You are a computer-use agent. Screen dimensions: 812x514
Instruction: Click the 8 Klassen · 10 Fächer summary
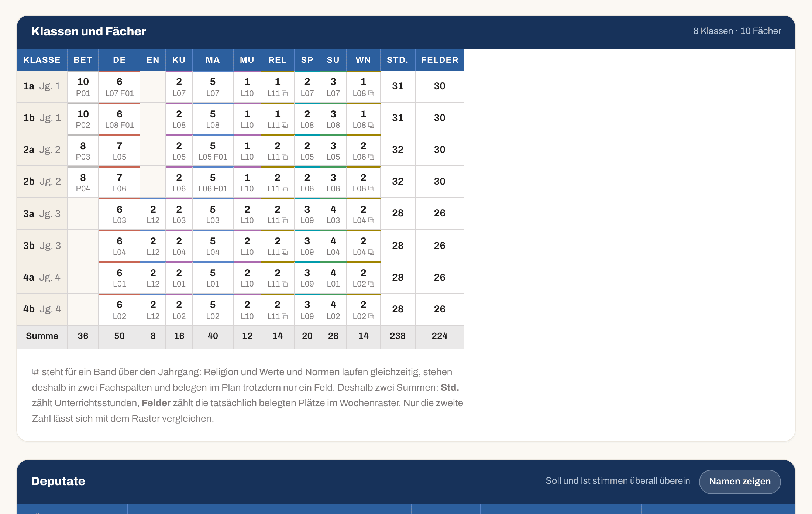tap(737, 31)
